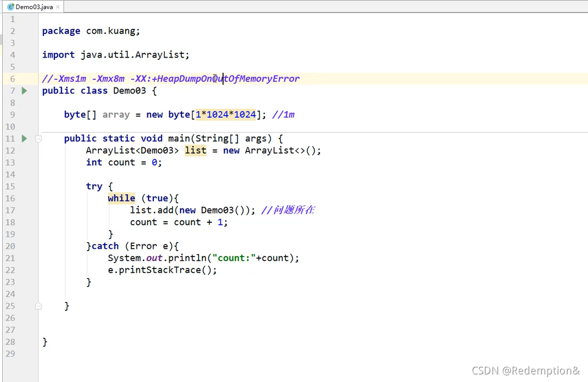Click 'new ArrayList<>()' on line 12

click(269, 151)
